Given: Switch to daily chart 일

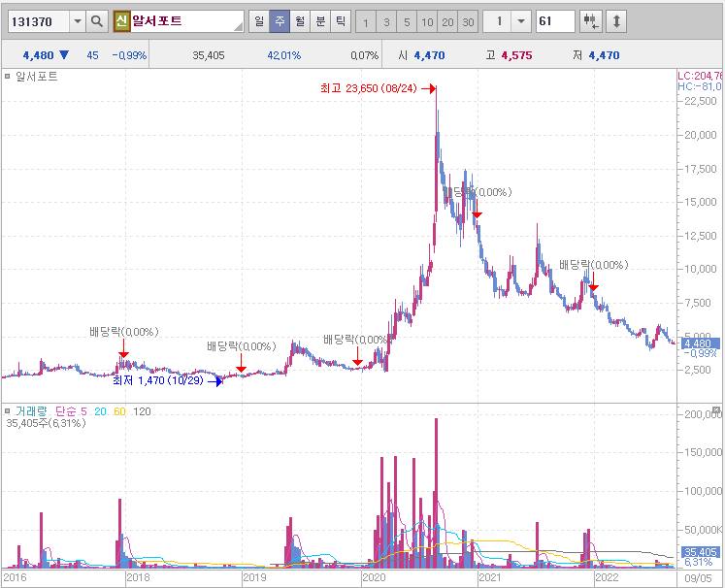Looking at the screenshot, I should coord(259,21).
